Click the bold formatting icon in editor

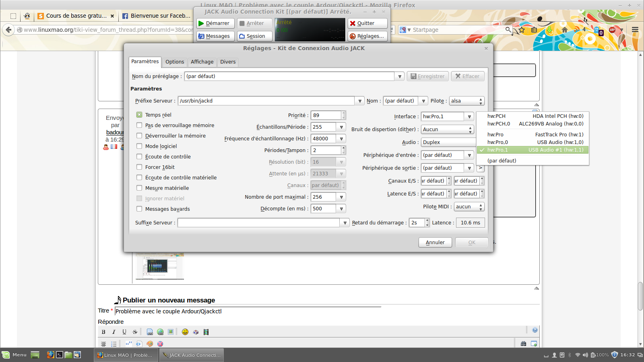click(x=103, y=332)
